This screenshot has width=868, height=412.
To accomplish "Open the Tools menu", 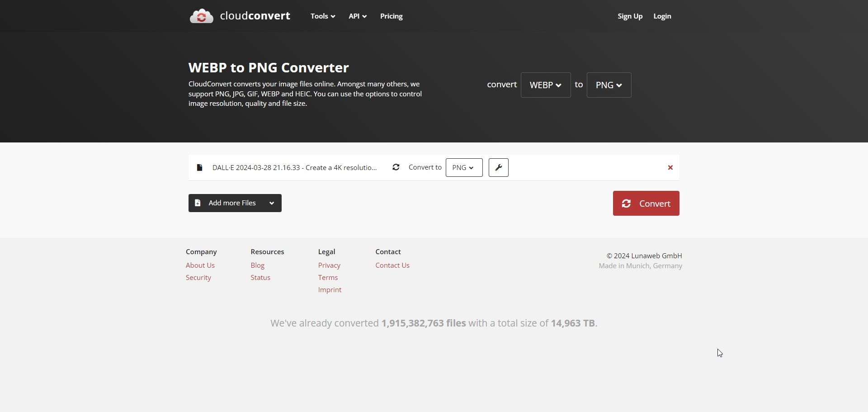I will (323, 16).
